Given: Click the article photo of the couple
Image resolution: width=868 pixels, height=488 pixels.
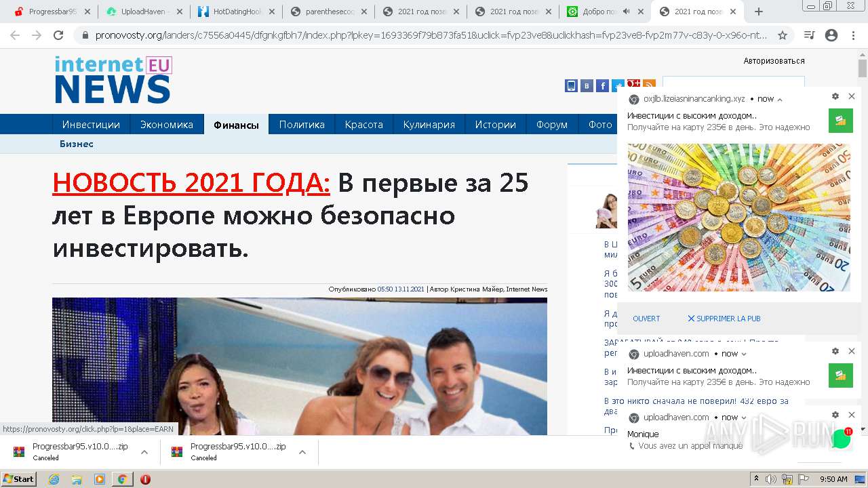Looking at the screenshot, I should [300, 366].
